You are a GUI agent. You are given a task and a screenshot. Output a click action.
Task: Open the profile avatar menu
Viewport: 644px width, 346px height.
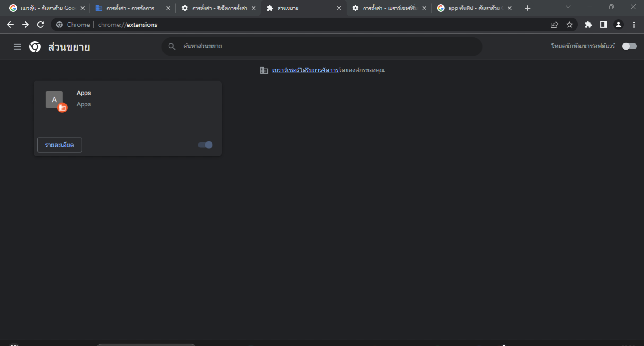(x=619, y=25)
